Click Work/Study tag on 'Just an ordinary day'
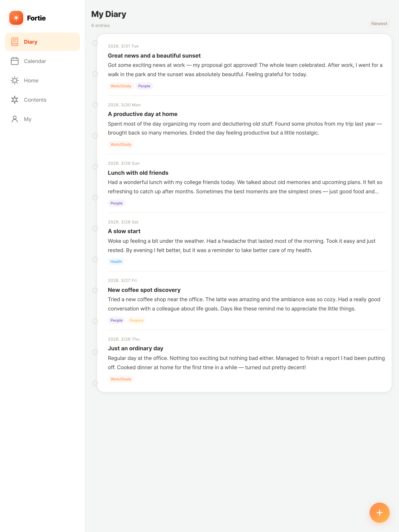This screenshot has height=532, width=399. [121, 379]
